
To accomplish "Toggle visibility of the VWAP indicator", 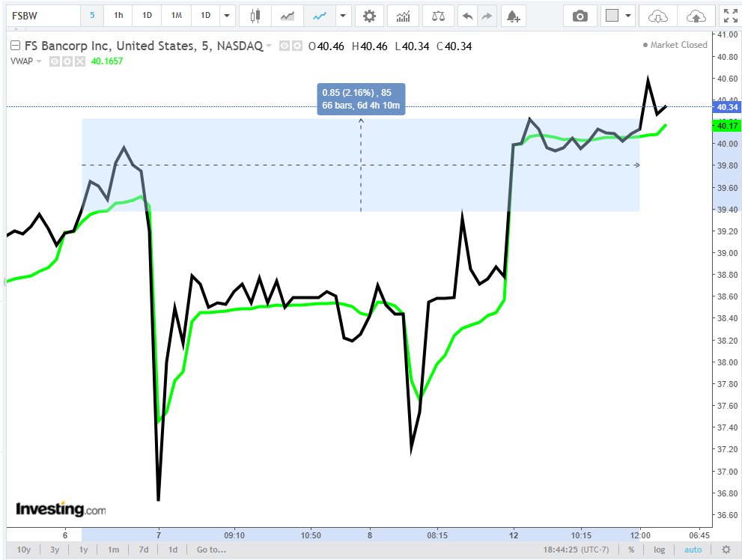I will pyautogui.click(x=54, y=61).
